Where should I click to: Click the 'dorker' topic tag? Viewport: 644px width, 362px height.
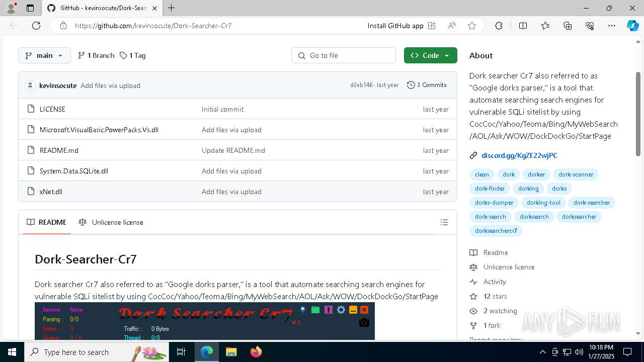click(536, 174)
